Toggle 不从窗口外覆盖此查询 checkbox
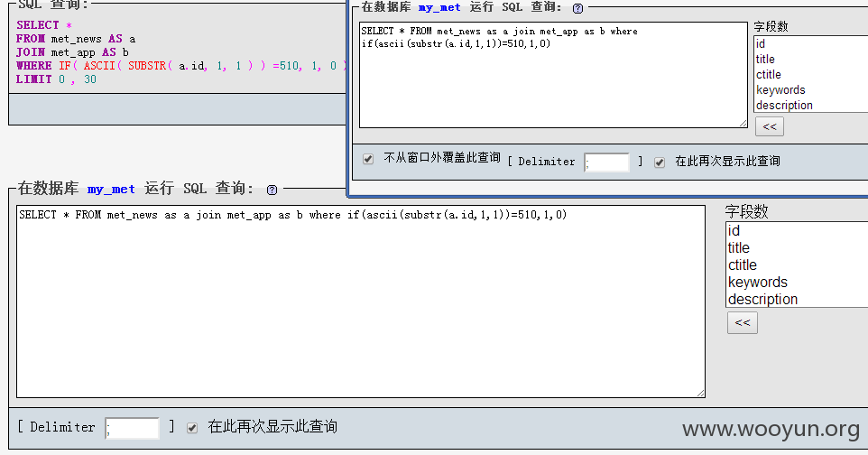Viewport: 868px width, 455px height. pos(368,159)
